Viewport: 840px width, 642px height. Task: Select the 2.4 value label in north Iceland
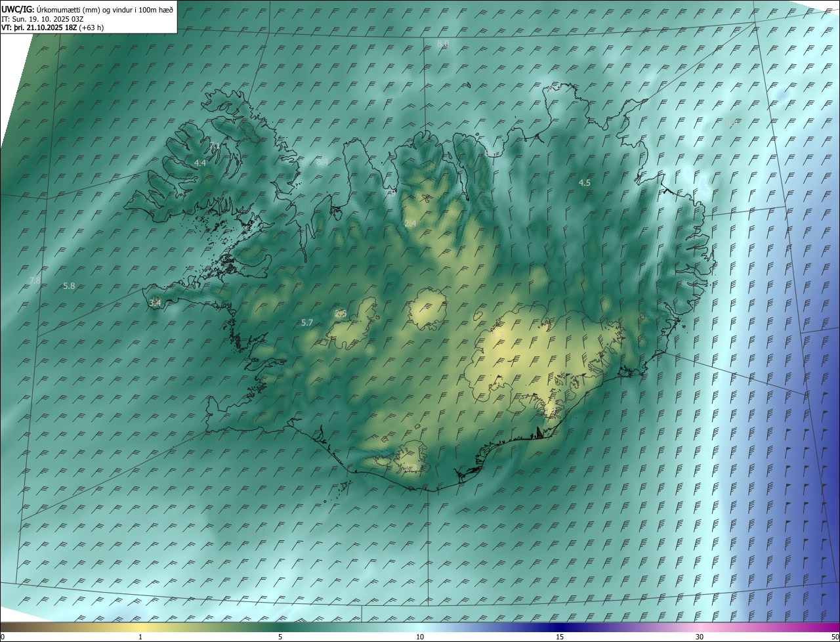click(x=410, y=224)
